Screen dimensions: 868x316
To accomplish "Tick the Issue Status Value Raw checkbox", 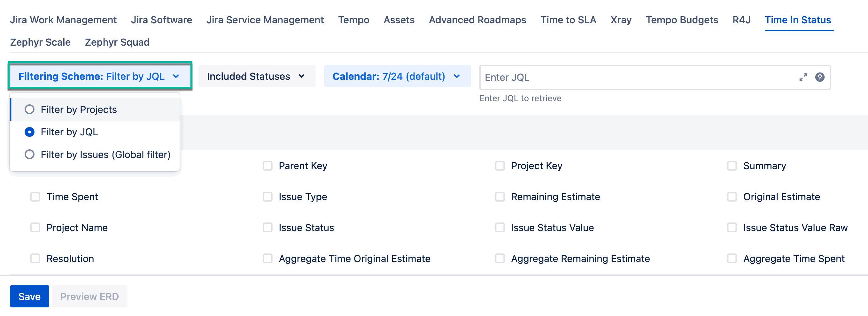I will coord(732,228).
